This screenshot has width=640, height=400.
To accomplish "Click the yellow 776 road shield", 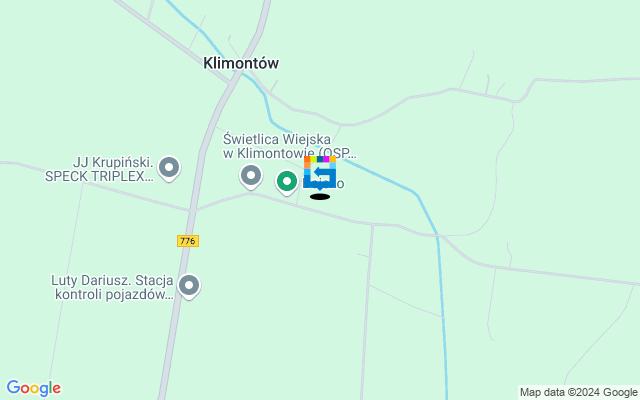I will coord(188,241).
